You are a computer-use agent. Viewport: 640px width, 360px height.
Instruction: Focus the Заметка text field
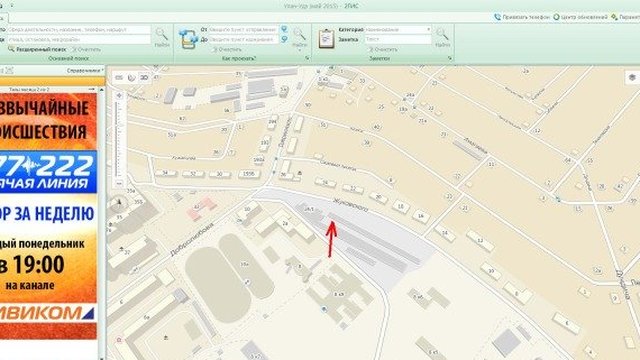point(397,39)
